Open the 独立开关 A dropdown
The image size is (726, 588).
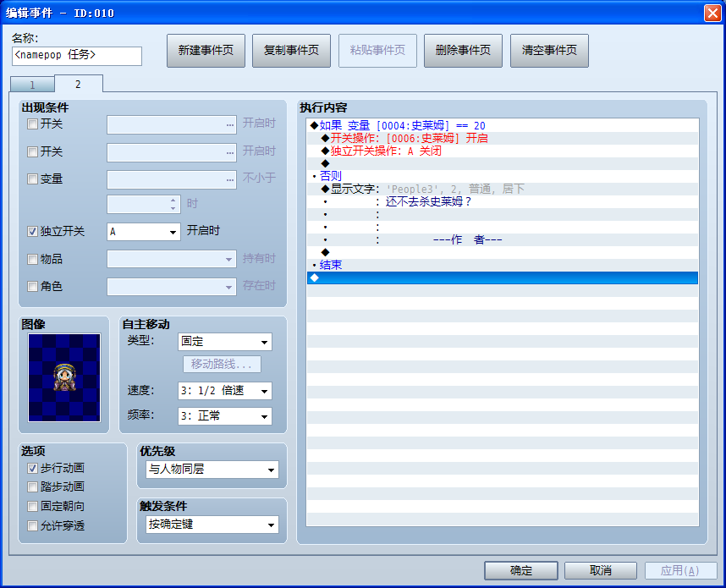tap(144, 232)
